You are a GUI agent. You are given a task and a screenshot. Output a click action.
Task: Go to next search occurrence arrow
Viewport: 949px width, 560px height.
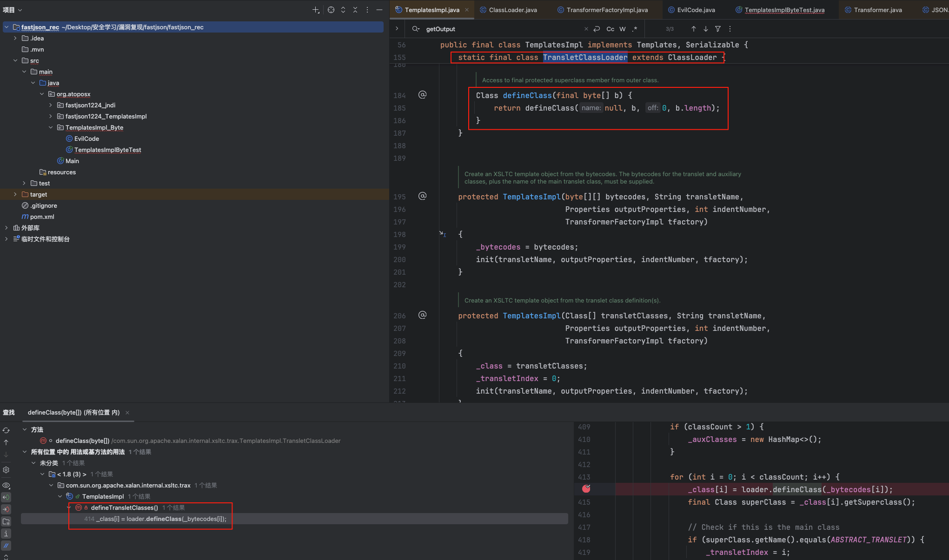point(706,29)
